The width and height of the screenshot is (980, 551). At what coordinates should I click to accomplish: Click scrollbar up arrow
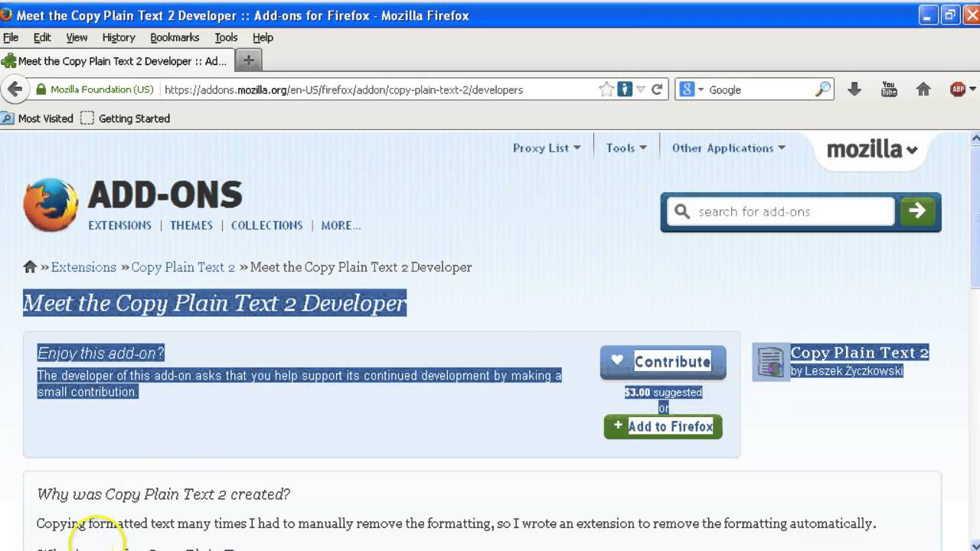(x=974, y=139)
